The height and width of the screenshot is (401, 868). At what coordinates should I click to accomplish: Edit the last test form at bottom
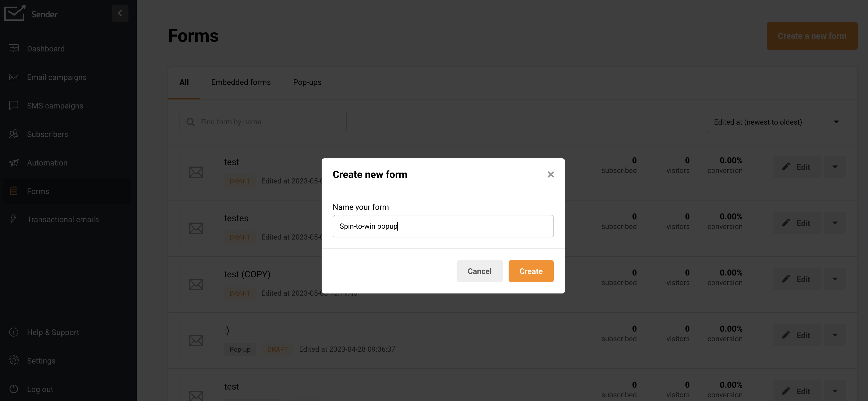pyautogui.click(x=796, y=391)
